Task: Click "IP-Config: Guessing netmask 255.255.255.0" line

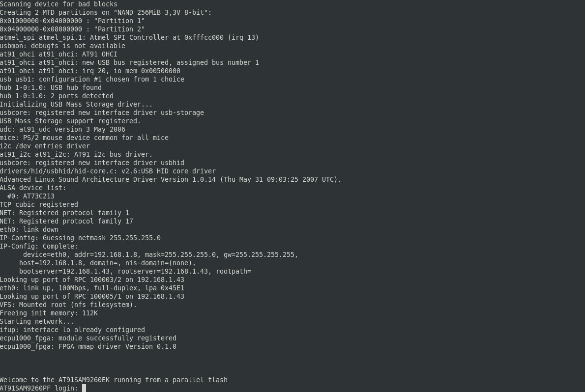Action: click(x=80, y=238)
